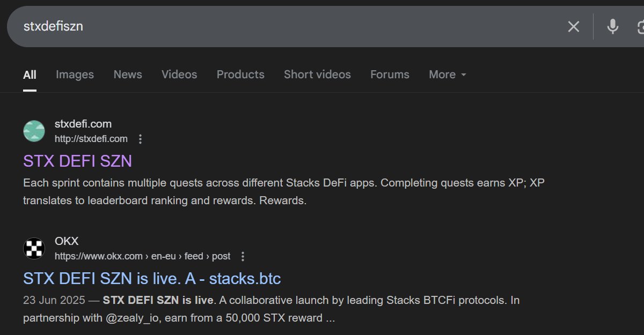Click the stxdefi.com site favicon
Viewport: 644px width, 335px height.
[x=34, y=131]
